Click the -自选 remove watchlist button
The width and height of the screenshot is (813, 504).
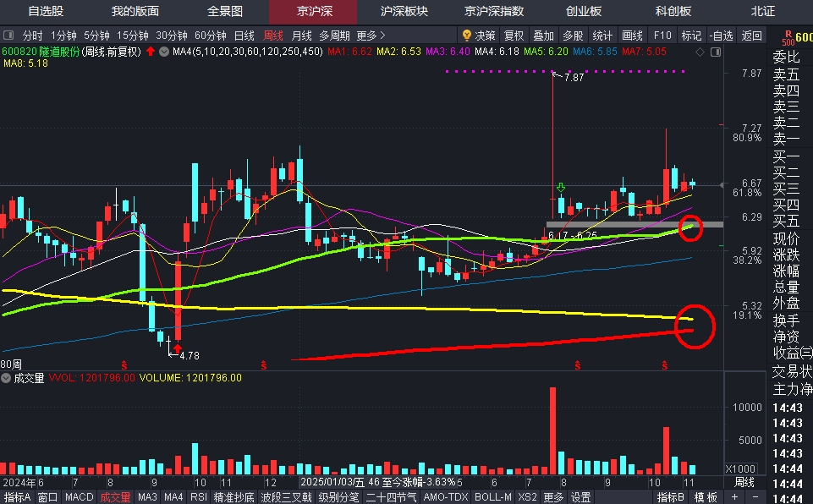[x=722, y=36]
